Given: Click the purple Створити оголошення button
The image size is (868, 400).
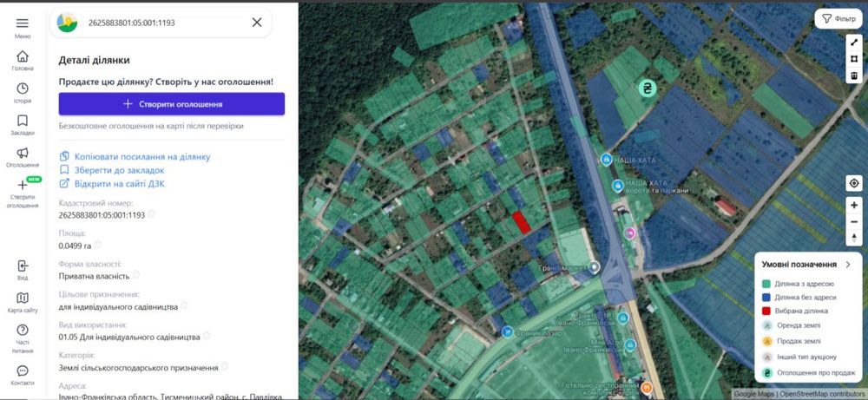Looking at the screenshot, I should click(x=172, y=104).
